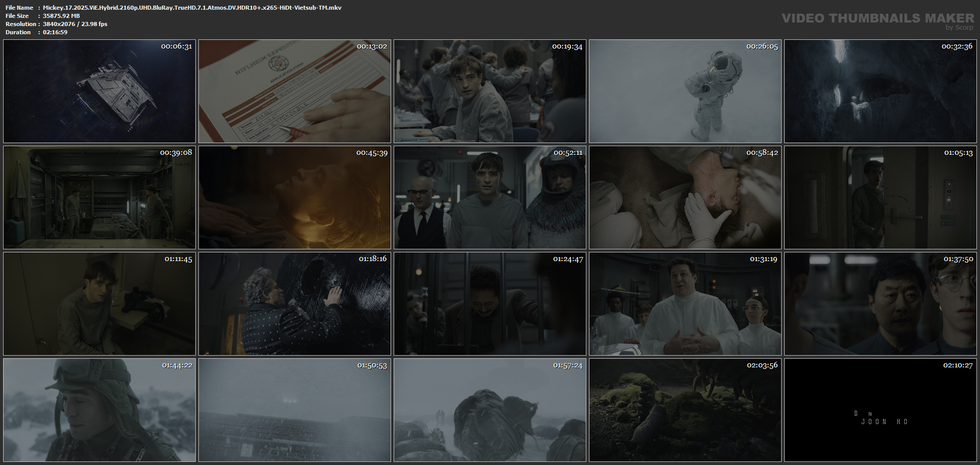Select the ice cave thumbnail at 00:32:36
This screenshot has height=465, width=980.
tap(880, 91)
